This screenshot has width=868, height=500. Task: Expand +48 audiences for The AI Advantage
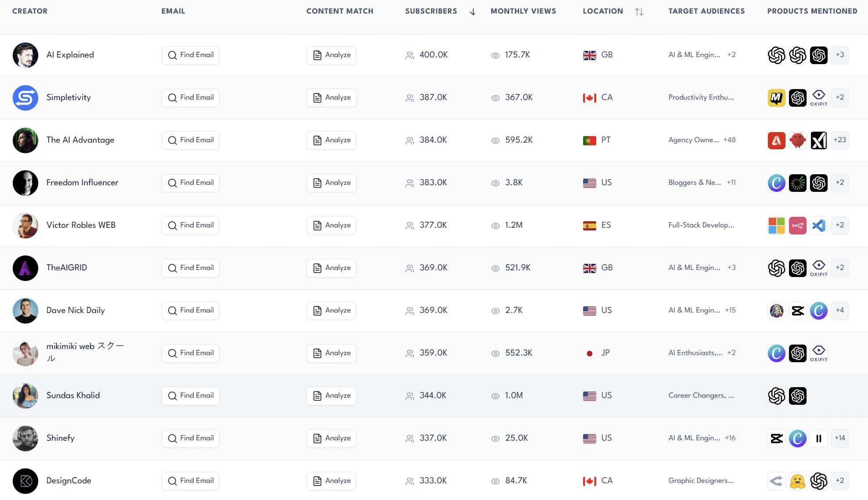click(729, 140)
